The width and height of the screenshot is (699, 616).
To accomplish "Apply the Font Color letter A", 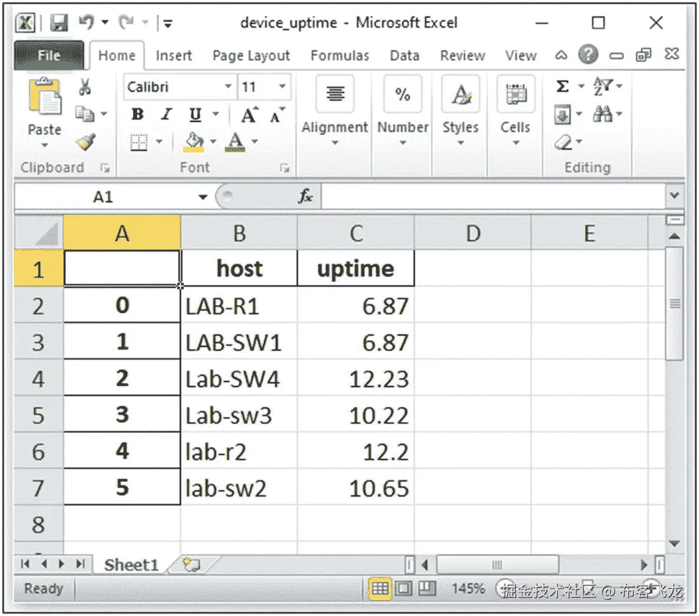I will (235, 142).
